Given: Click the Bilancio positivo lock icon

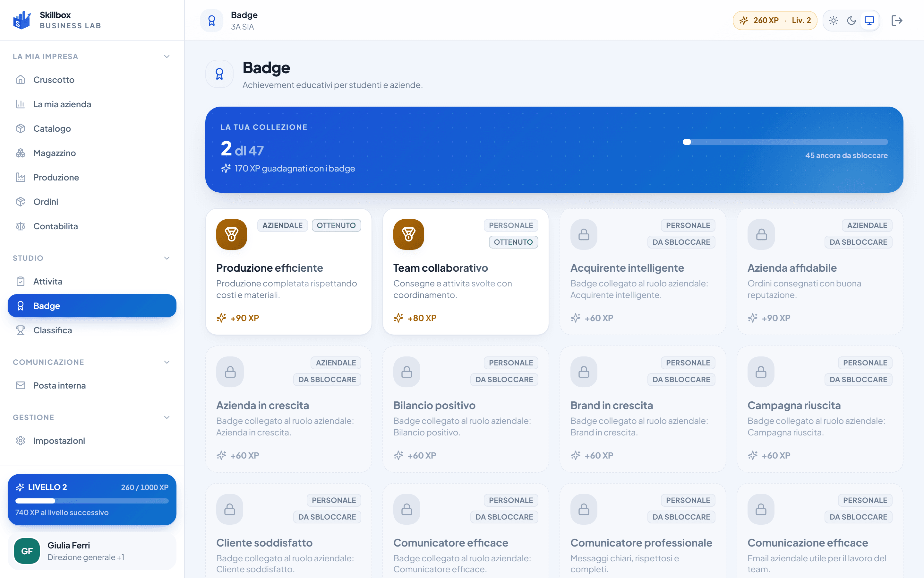Looking at the screenshot, I should pos(406,372).
